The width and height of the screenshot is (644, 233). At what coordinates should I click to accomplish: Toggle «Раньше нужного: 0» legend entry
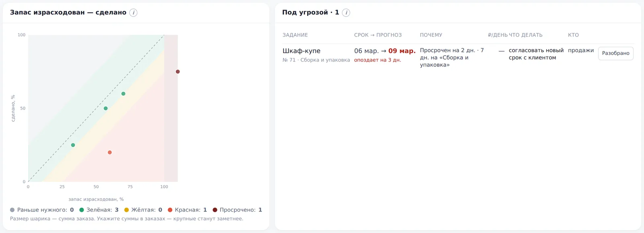[42, 210]
